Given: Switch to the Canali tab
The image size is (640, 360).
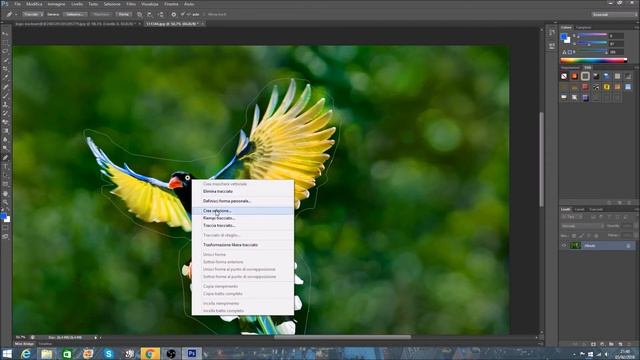Looking at the screenshot, I should [x=579, y=209].
